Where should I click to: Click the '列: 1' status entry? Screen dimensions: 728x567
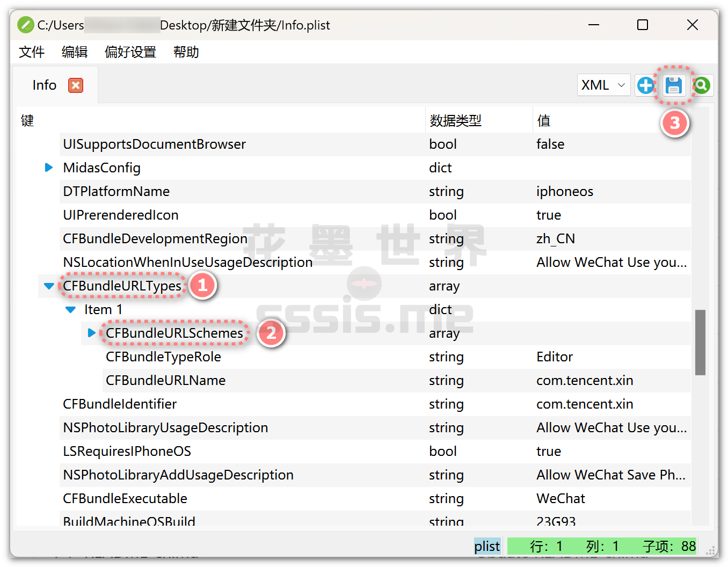(x=602, y=546)
